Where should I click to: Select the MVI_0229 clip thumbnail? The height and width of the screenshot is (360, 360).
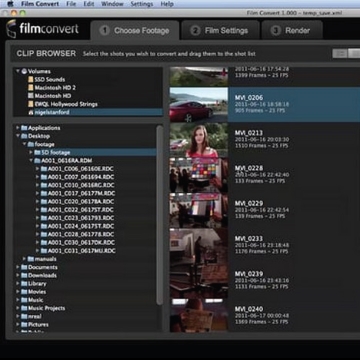coord(199,210)
